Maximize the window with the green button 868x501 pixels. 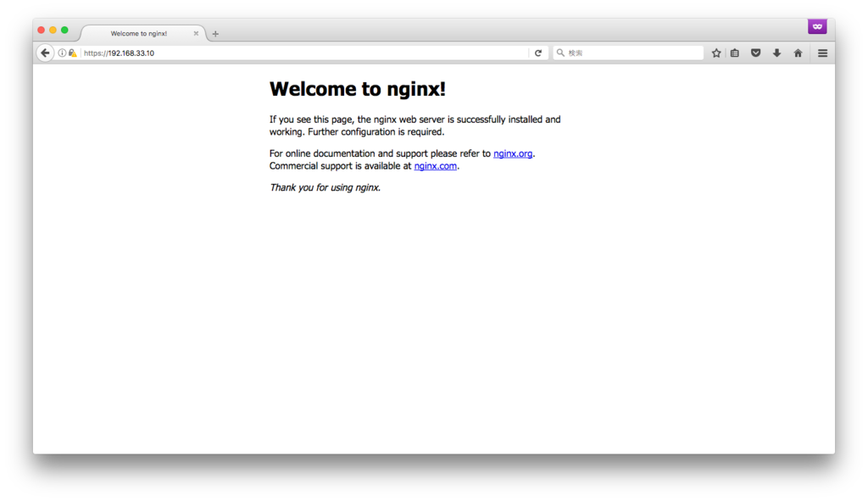coord(64,30)
